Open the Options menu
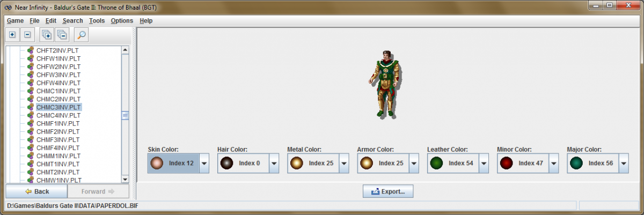The width and height of the screenshot is (644, 215). pyautogui.click(x=122, y=21)
